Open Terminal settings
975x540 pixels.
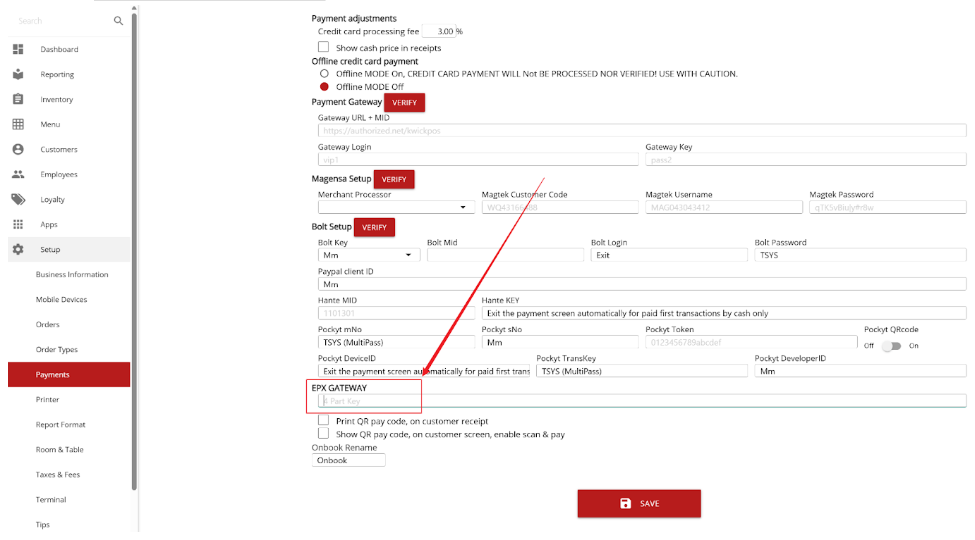pos(51,500)
